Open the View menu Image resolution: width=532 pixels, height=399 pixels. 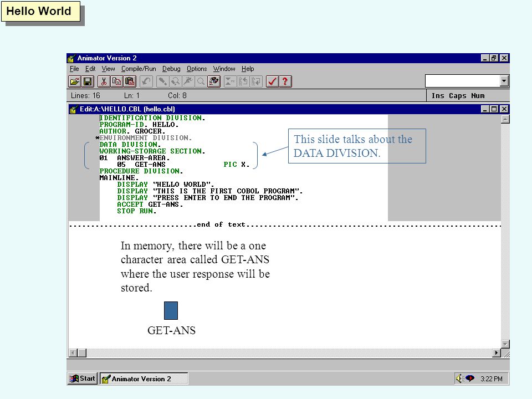[108, 69]
